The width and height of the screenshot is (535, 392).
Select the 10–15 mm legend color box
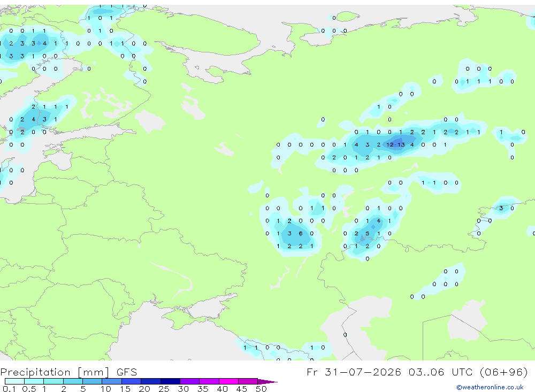point(112,381)
